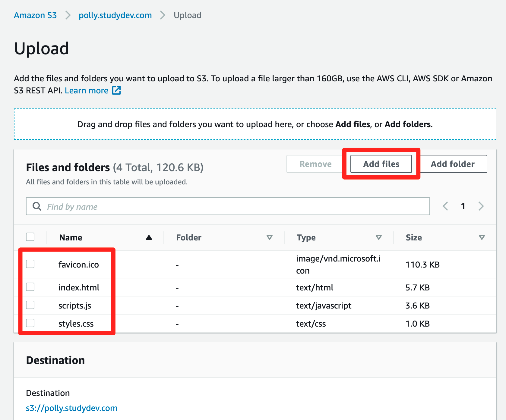506x420 pixels.
Task: Click the Upload breadcrumb text
Action: coord(187,15)
